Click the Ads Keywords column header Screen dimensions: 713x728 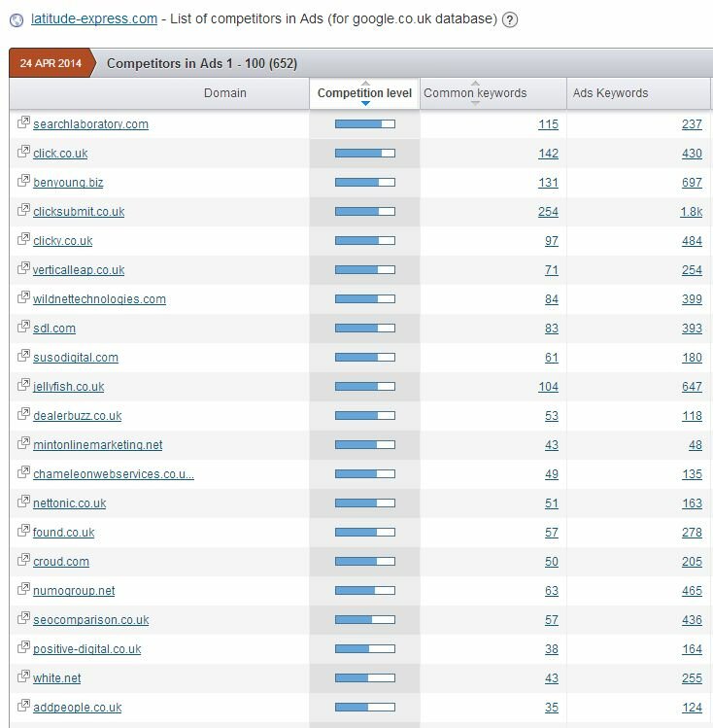click(610, 93)
